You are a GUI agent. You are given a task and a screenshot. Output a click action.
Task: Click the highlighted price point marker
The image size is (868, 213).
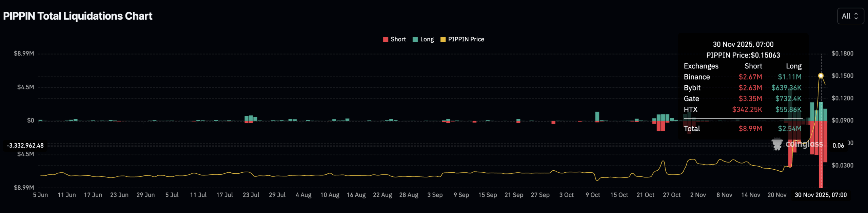821,76
